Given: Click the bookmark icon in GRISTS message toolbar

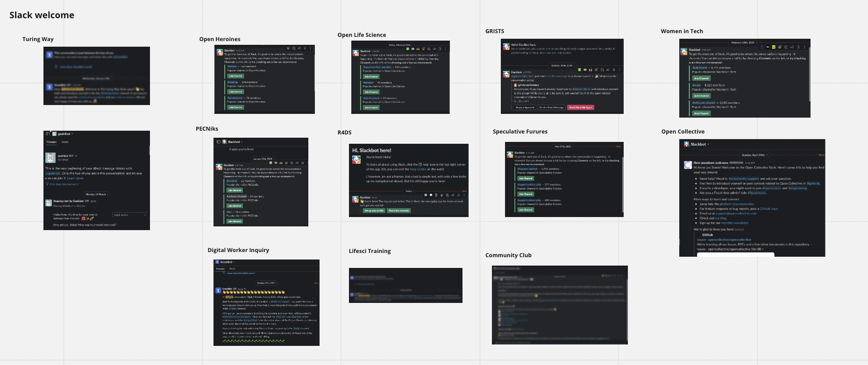Looking at the screenshot, I should click(614, 70).
